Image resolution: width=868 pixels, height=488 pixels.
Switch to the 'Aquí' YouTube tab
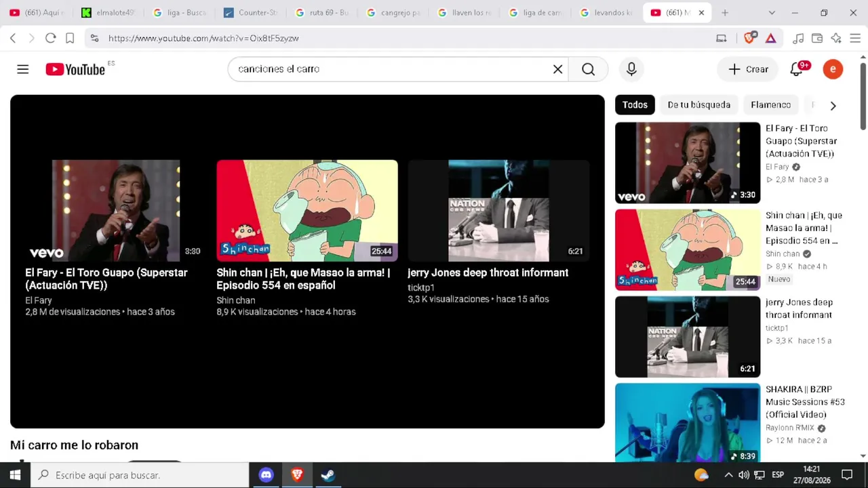click(x=38, y=13)
